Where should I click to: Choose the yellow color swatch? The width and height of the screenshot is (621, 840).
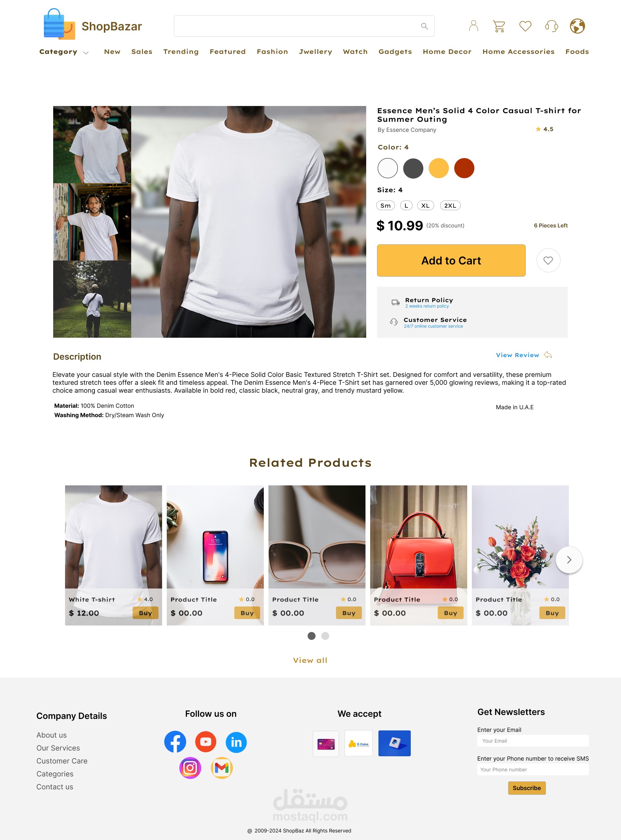439,168
